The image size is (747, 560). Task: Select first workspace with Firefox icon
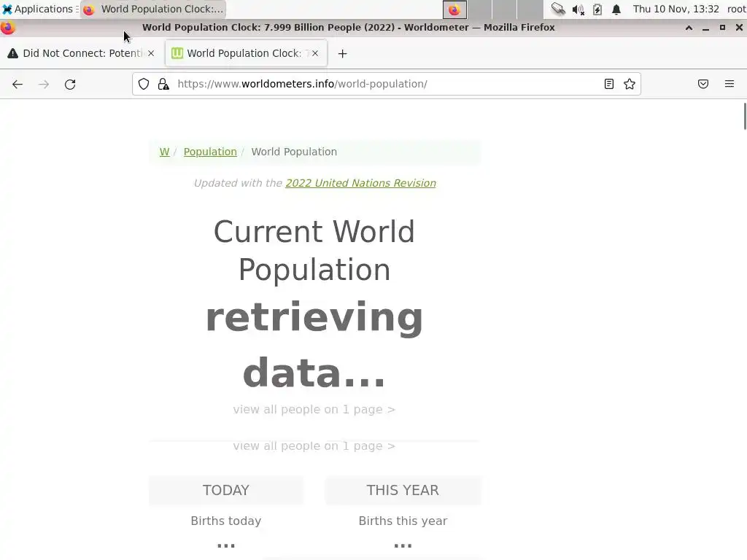click(x=454, y=9)
